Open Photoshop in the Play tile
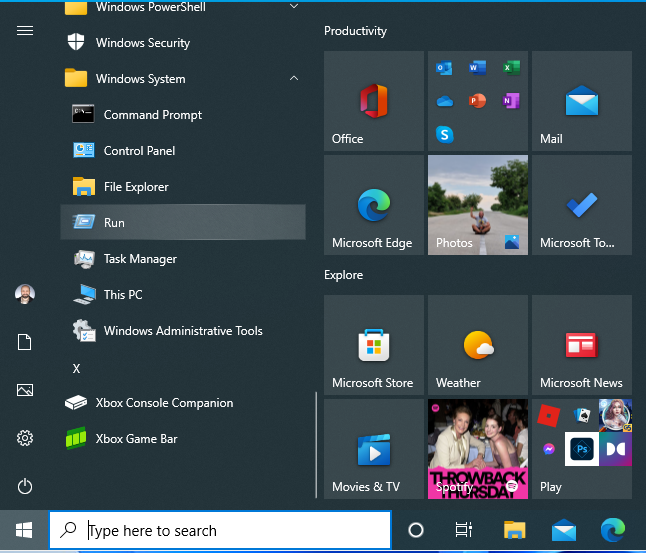The height and width of the screenshot is (553, 646). pyautogui.click(x=582, y=449)
